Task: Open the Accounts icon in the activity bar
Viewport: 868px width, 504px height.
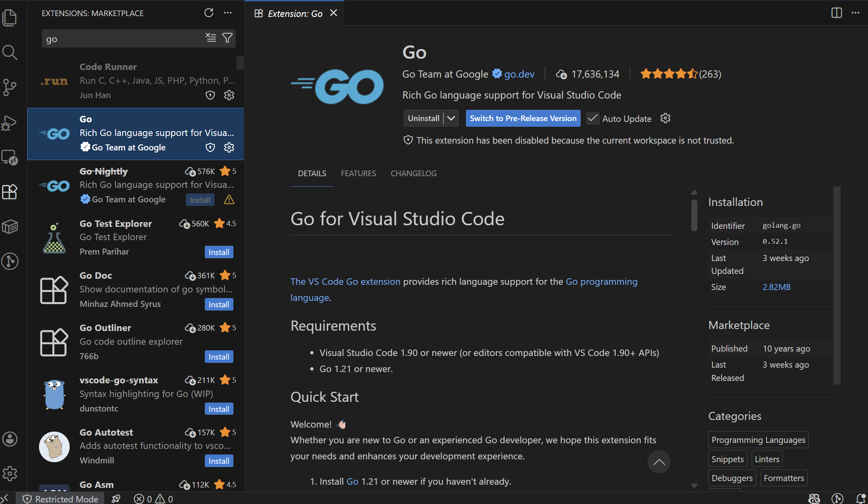Action: click(x=10, y=439)
